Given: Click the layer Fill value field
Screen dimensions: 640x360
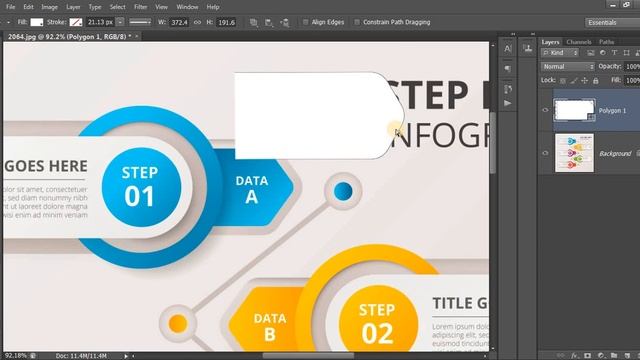Looking at the screenshot, I should 632,80.
